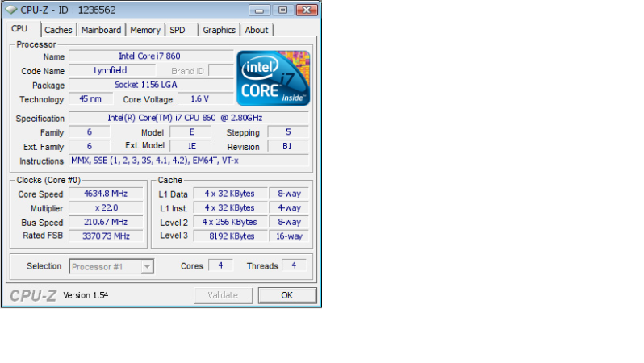Click the Level 2 size 4 x 256 KBytes

tap(231, 222)
